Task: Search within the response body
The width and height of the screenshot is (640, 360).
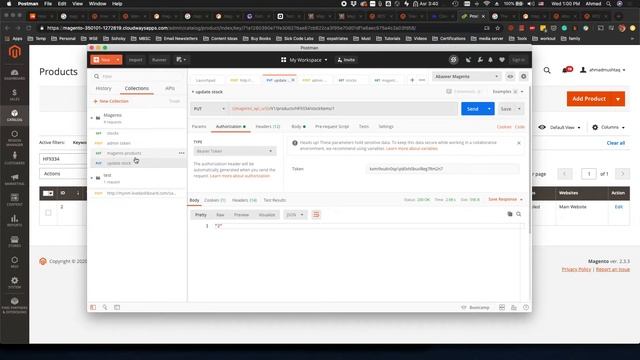Action: [x=518, y=214]
